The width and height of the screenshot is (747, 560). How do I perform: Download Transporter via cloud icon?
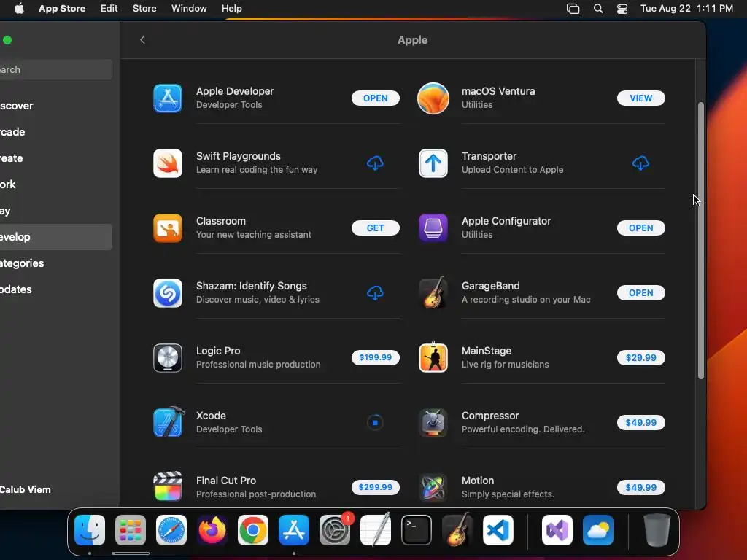click(x=640, y=163)
